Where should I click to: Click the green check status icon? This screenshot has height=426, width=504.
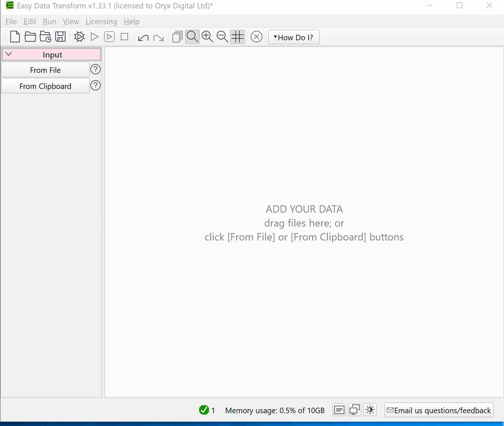pyautogui.click(x=204, y=410)
